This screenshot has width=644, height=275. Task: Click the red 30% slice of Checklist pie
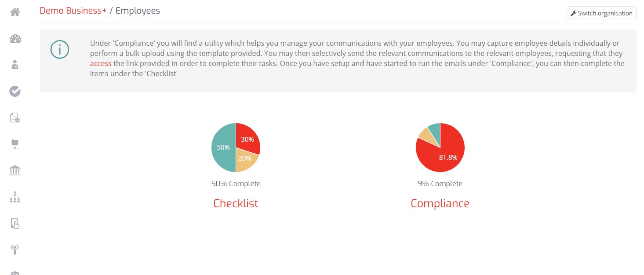coord(247,138)
